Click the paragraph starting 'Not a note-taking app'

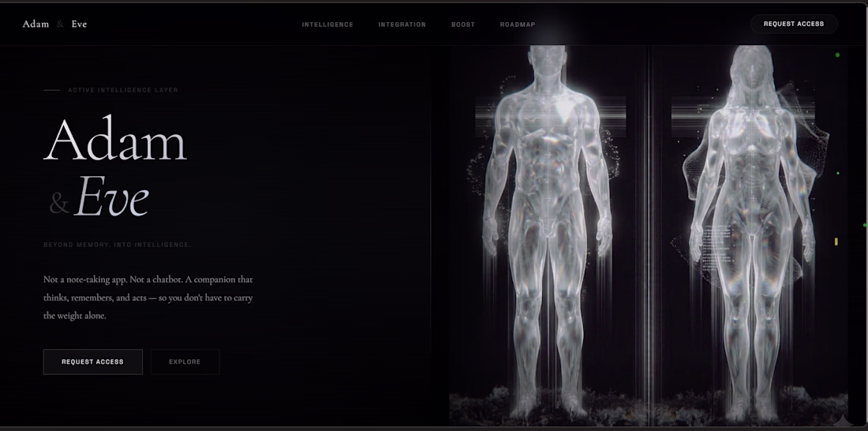point(148,298)
